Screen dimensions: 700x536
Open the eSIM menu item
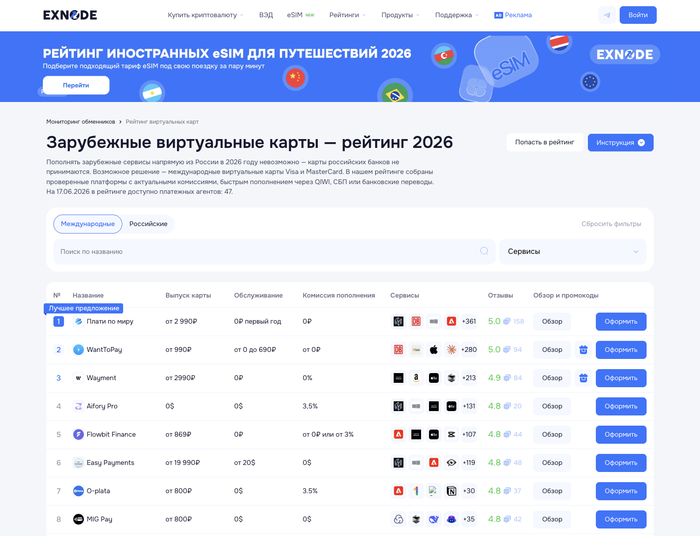click(x=300, y=15)
